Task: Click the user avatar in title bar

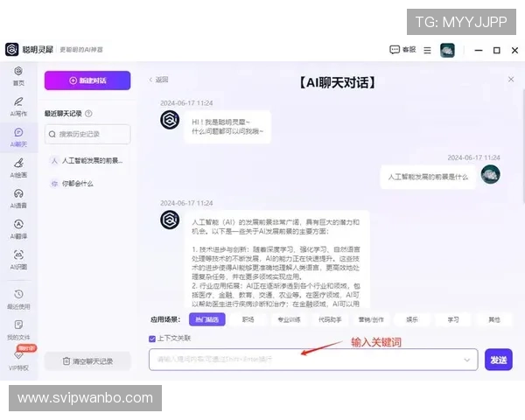Action: [447, 50]
